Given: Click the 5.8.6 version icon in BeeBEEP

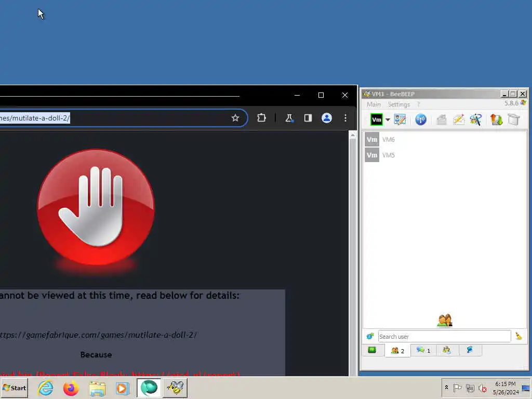Looking at the screenshot, I should point(524,103).
